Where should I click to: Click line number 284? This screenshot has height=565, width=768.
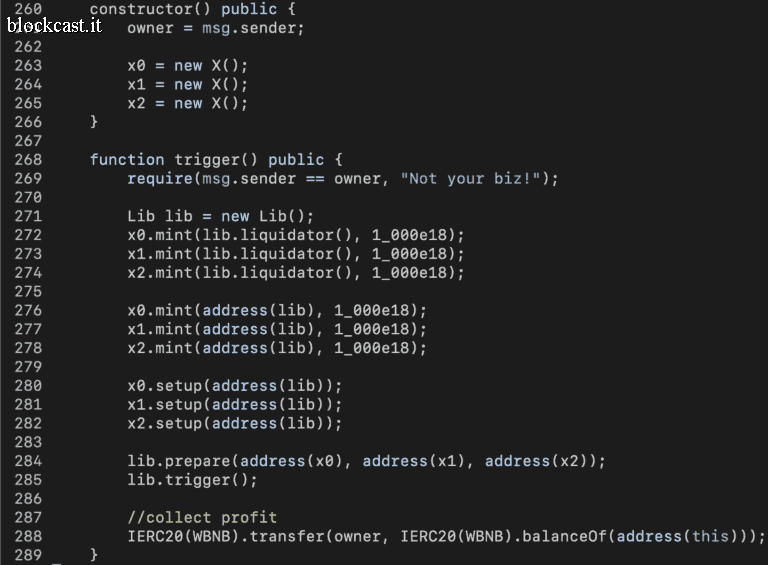[x=28, y=461]
